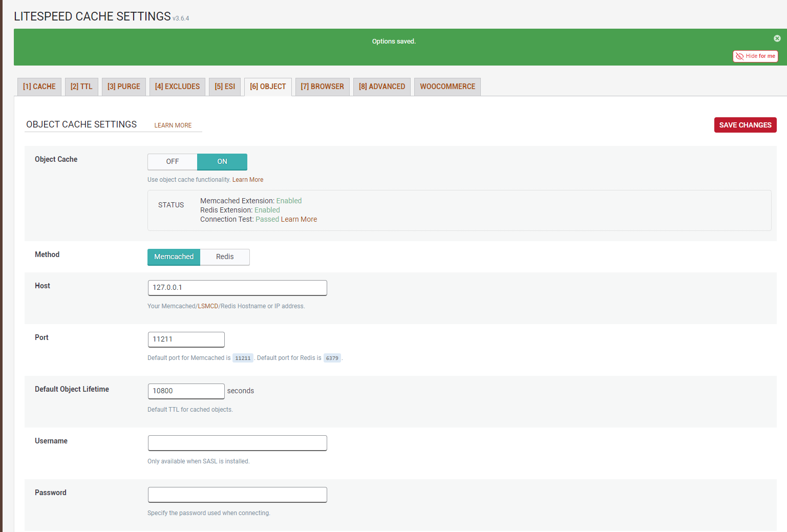
Task: Follow Learn More link under Object Cache toggle
Action: [248, 180]
